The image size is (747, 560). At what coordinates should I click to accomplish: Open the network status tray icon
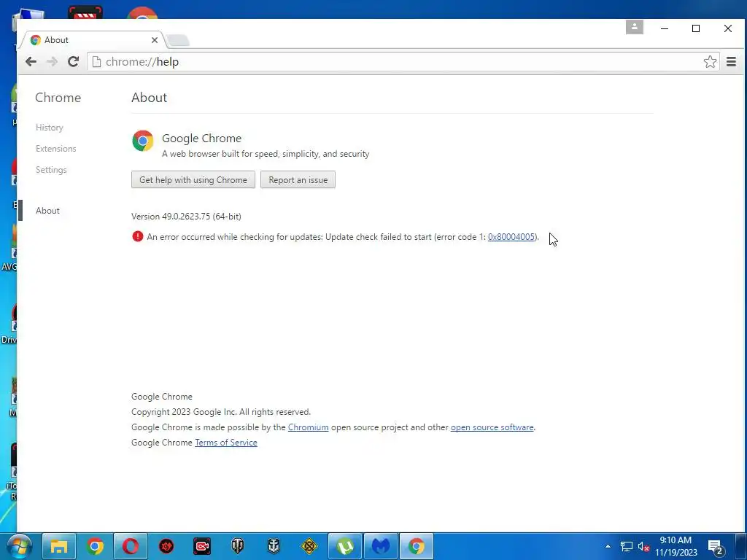[x=627, y=547]
